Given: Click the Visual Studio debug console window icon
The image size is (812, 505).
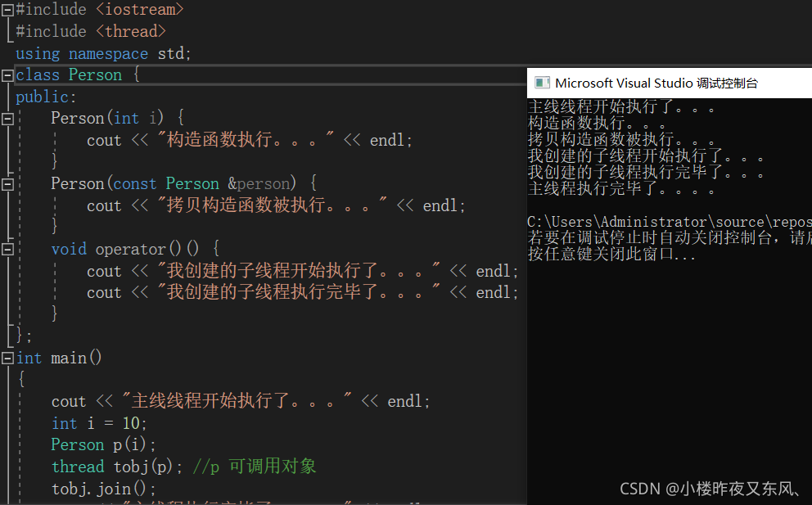Looking at the screenshot, I should [541, 83].
